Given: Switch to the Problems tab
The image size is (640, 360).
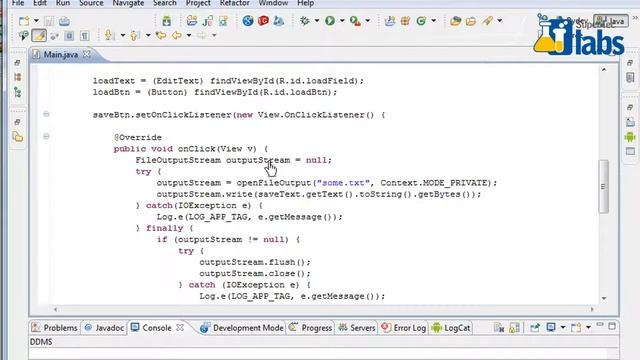Looking at the screenshot, I should pyautogui.click(x=55, y=328).
